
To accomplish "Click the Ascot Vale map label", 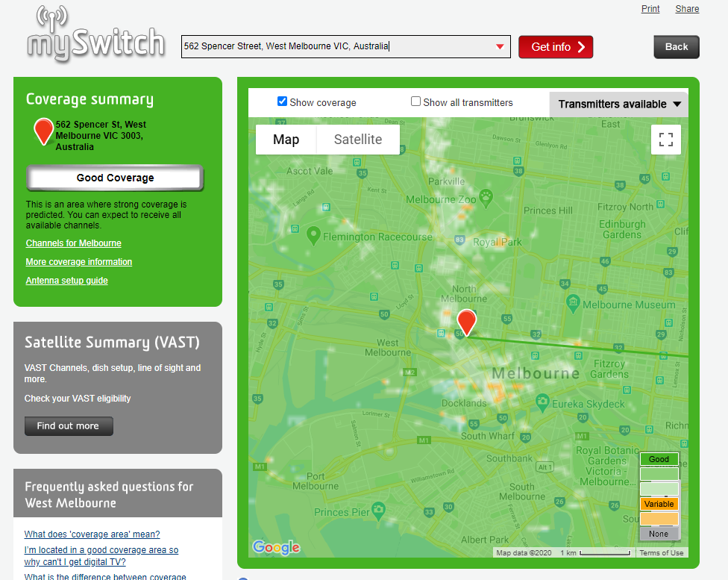I will 310,171.
